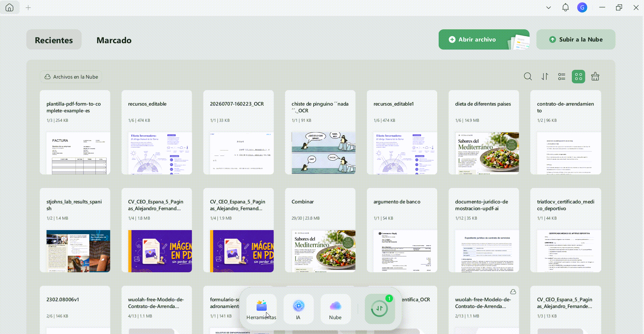644x334 pixels.
Task: Open the Nube cloud panel
Action: [x=335, y=309]
